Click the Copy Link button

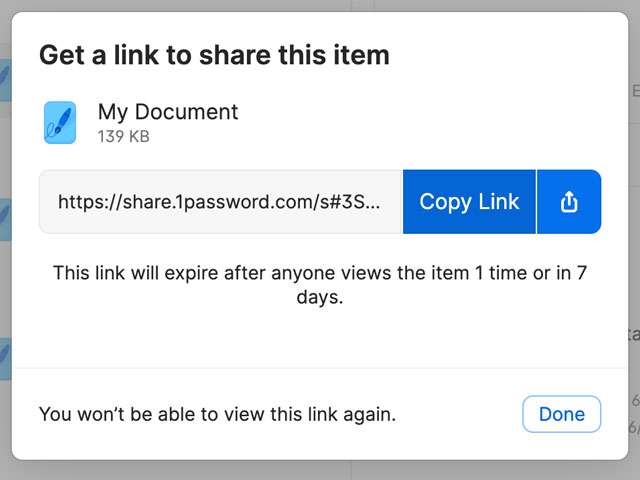coord(469,202)
